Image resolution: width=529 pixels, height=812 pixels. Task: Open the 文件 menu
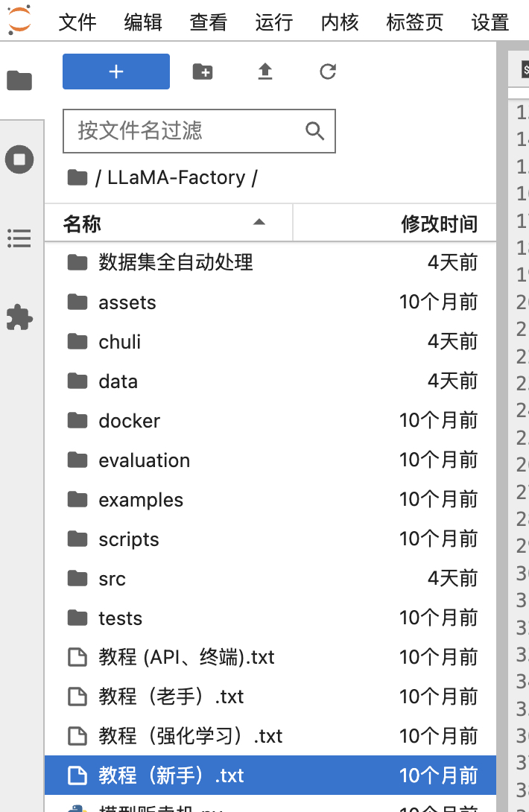77,22
